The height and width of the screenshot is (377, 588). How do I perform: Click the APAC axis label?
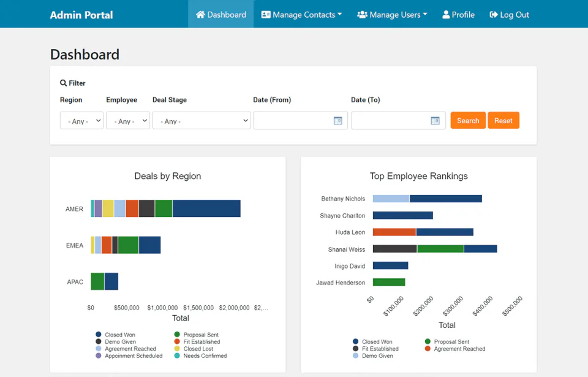pyautogui.click(x=75, y=282)
